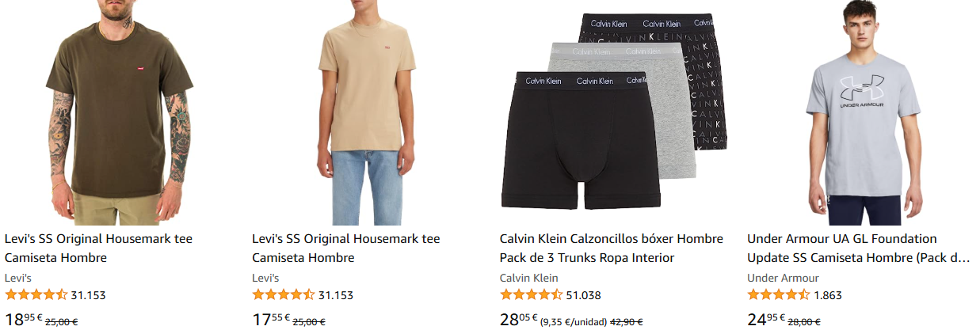Open Calvin Klein Calzoncillos bóxer Hombre title
980x330 pixels.
(x=612, y=248)
